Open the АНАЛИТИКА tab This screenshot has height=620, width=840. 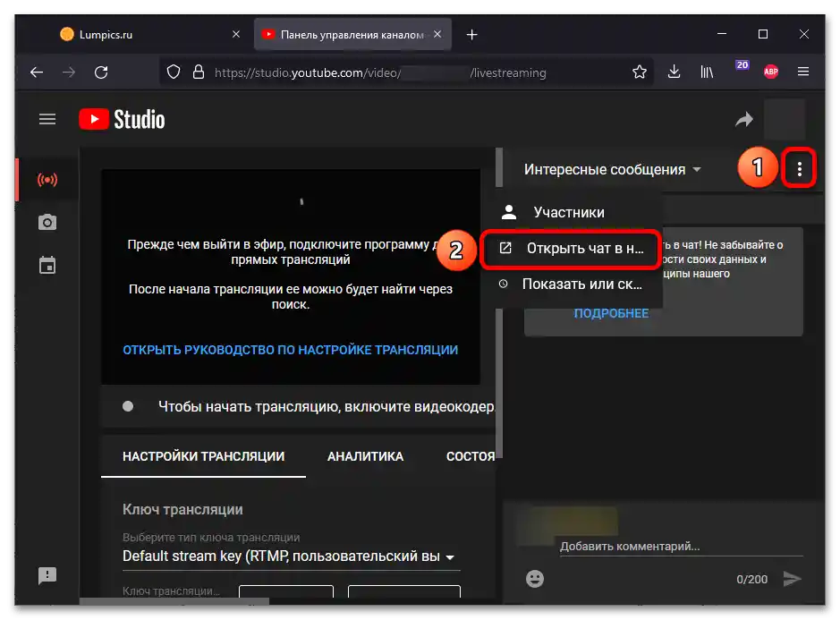(365, 456)
